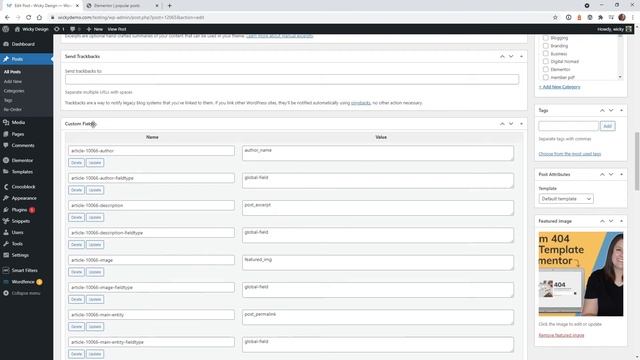The image size is (640, 360).
Task: Check the Blogging category checkbox
Action: click(x=545, y=38)
